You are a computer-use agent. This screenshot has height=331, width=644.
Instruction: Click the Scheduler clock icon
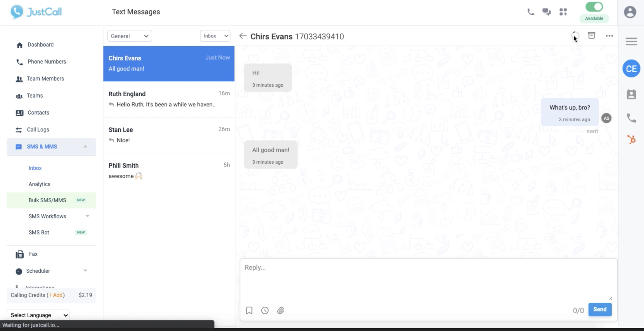click(19, 271)
